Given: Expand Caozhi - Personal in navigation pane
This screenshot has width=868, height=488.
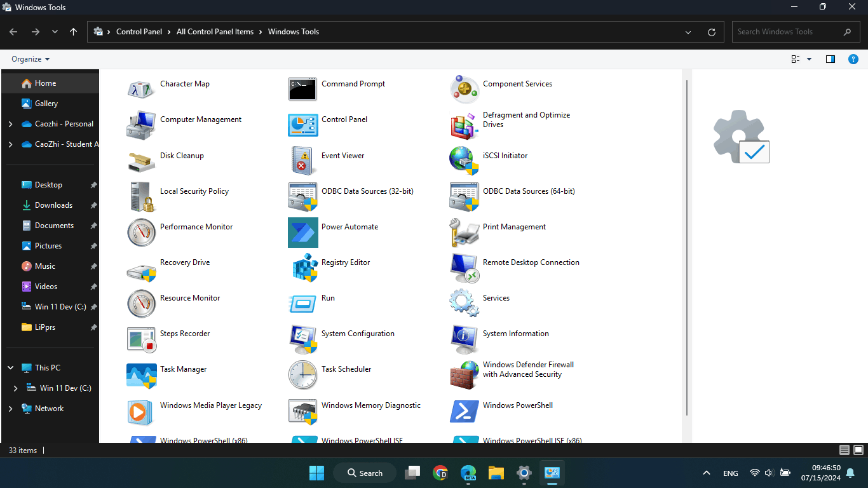Looking at the screenshot, I should point(10,124).
